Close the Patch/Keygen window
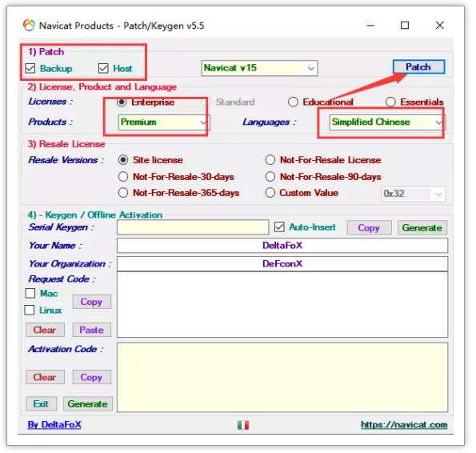Viewport: 476px width, 453px height. pos(440,26)
